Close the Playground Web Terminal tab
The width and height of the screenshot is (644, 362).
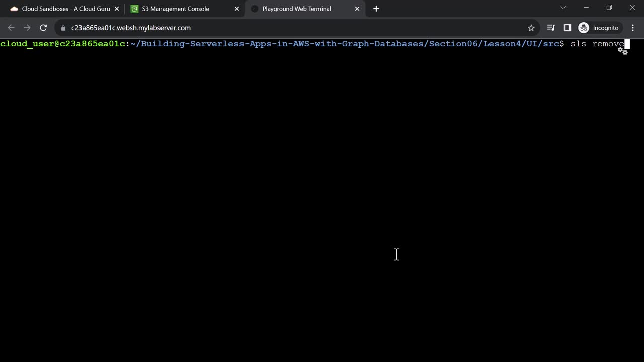[x=357, y=9]
